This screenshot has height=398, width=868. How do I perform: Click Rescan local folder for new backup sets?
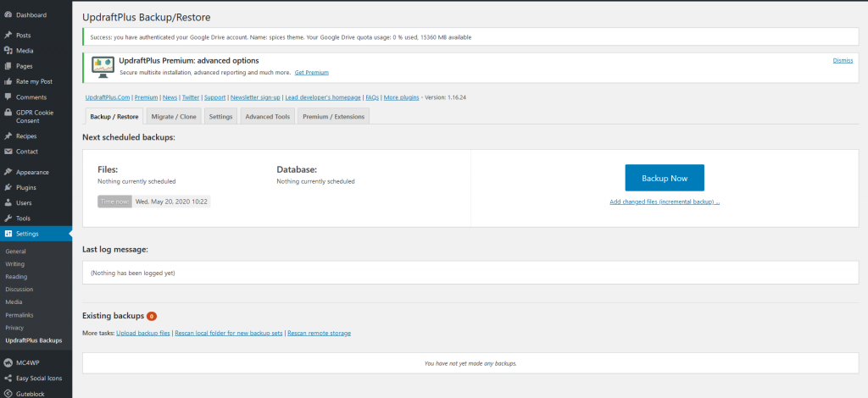(229, 334)
